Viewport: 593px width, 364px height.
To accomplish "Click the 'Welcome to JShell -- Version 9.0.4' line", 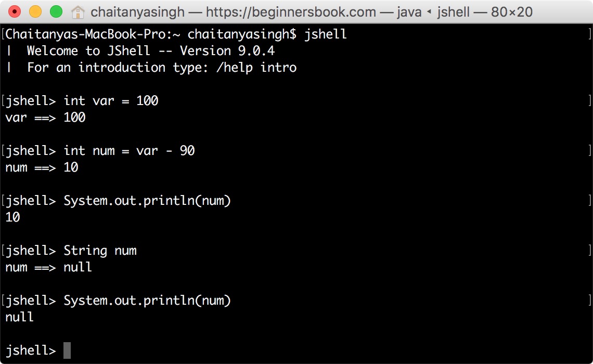I will pyautogui.click(x=150, y=51).
